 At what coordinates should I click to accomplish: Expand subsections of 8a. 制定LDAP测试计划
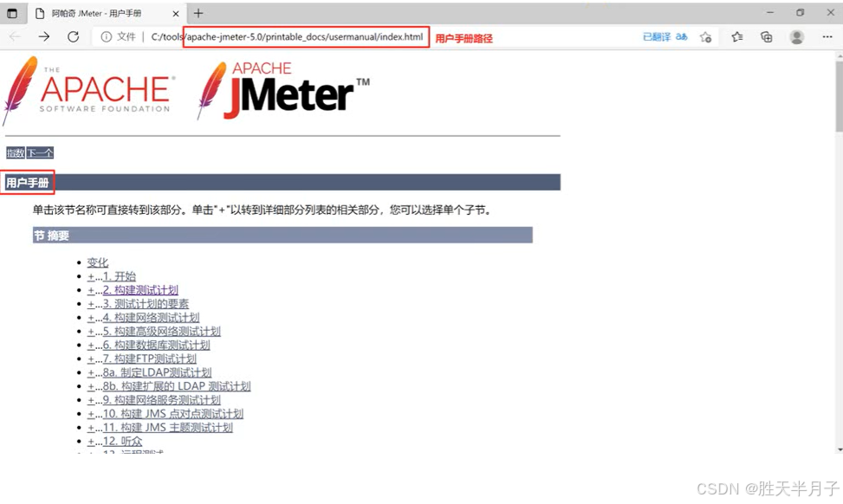click(x=91, y=372)
